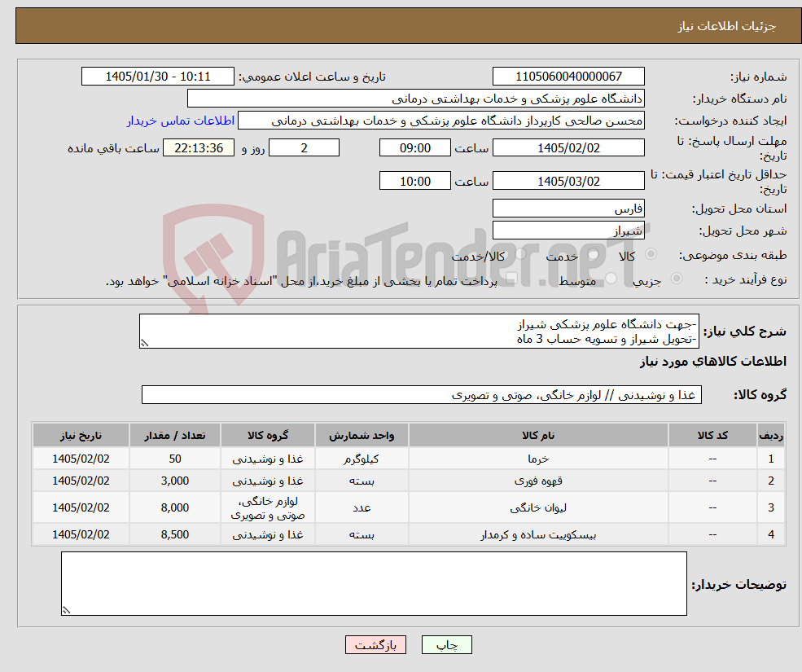This screenshot has width=802, height=672.
Task: Click the کیلوگرم unit cell
Action: (x=362, y=459)
